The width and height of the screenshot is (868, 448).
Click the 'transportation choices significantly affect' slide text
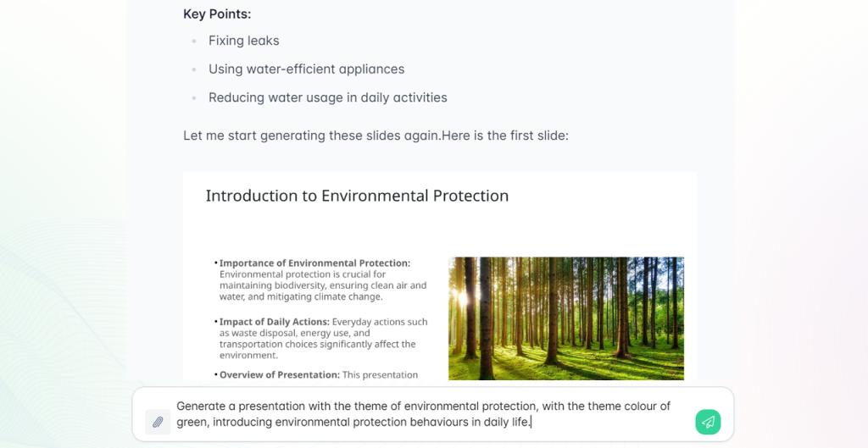coord(317,344)
